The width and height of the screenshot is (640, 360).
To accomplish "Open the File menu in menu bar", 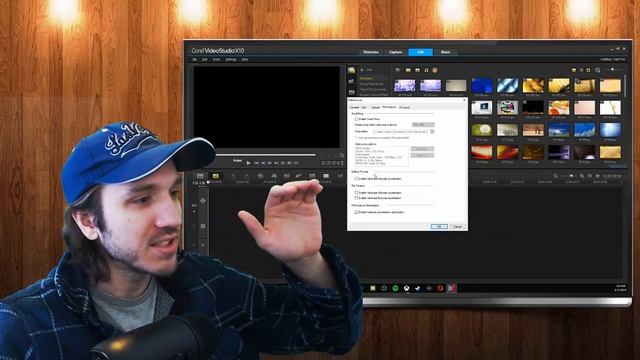I will point(195,60).
